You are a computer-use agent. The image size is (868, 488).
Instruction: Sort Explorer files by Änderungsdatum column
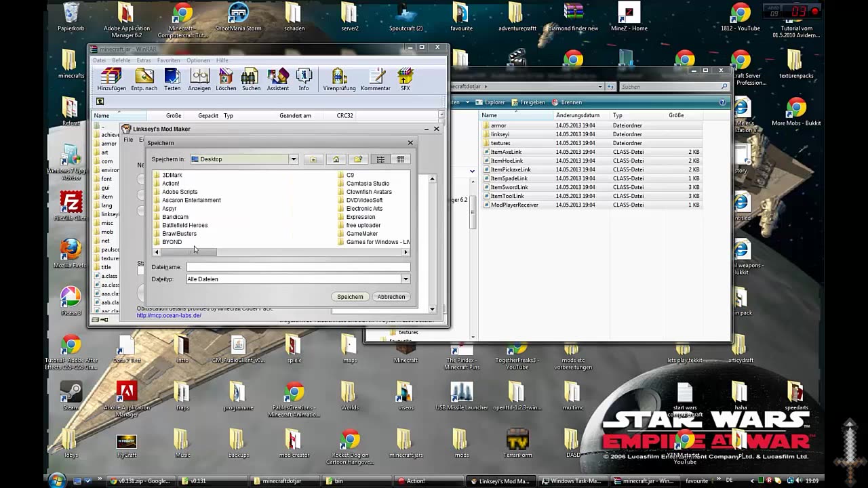[578, 115]
